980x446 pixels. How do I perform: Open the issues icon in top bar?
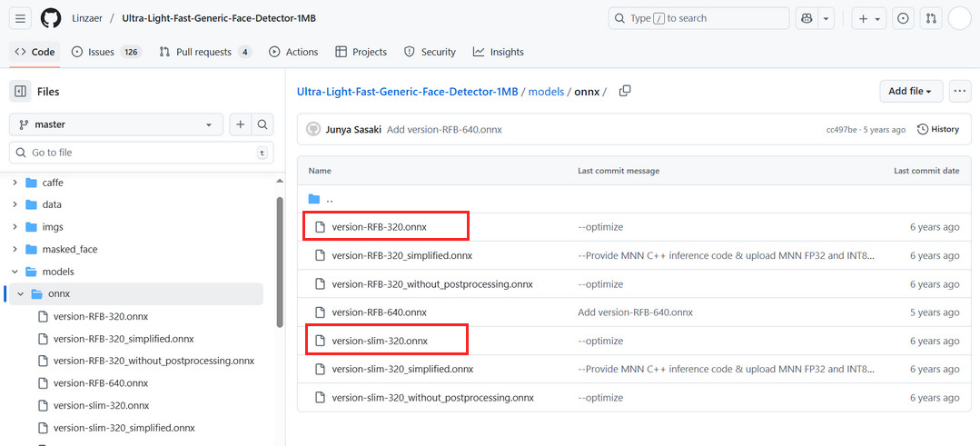903,18
